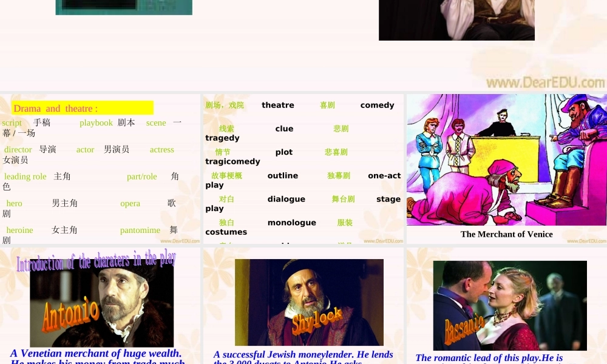
Task: Click the word 'director'
Action: [18, 150]
